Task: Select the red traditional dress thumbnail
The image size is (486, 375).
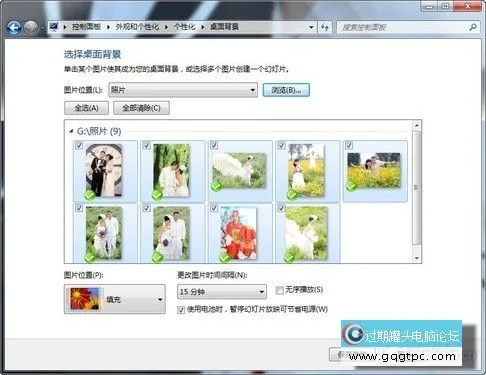Action: (239, 233)
